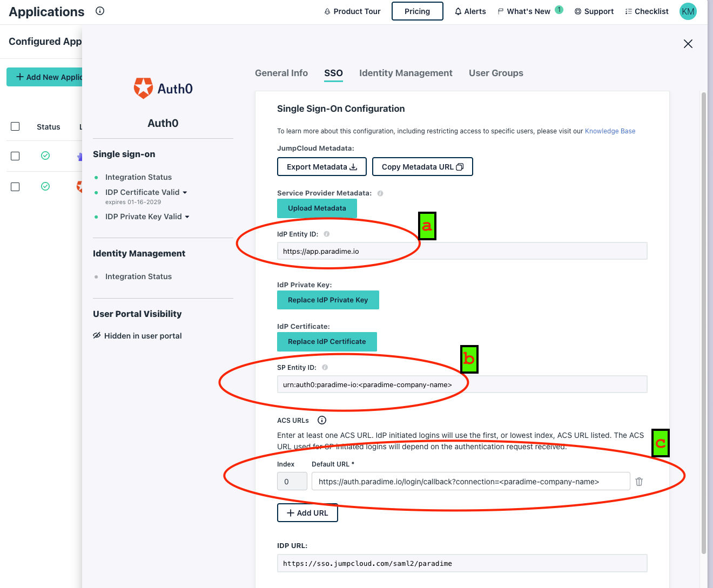Click the ACS URLs info icon
Image resolution: width=713 pixels, height=588 pixels.
322,420
